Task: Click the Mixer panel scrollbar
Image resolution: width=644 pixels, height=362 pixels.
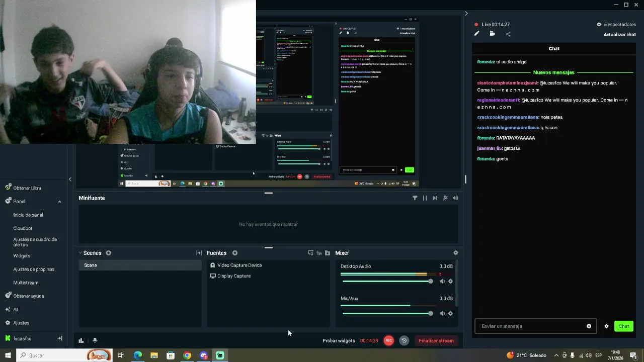Action: coord(457,284)
